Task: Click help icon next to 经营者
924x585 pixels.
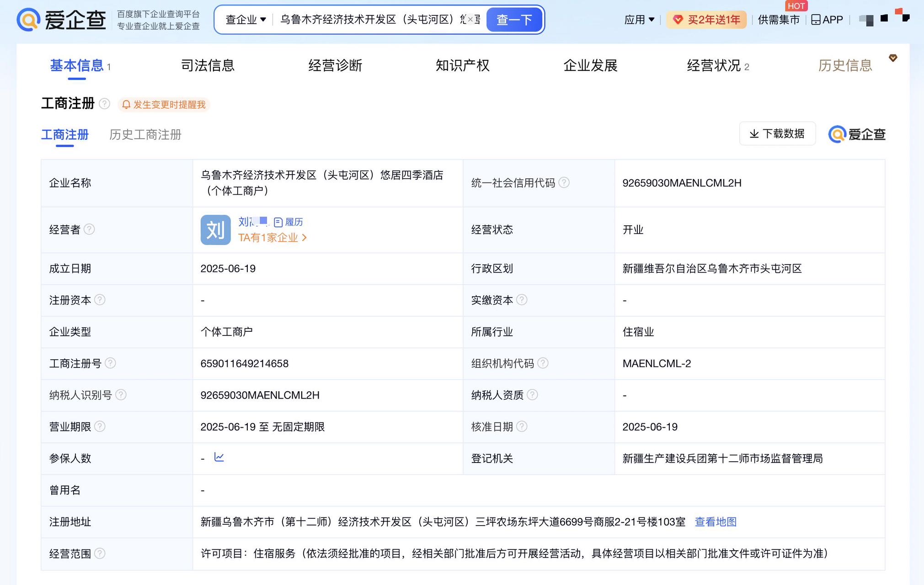Action: pos(90,229)
